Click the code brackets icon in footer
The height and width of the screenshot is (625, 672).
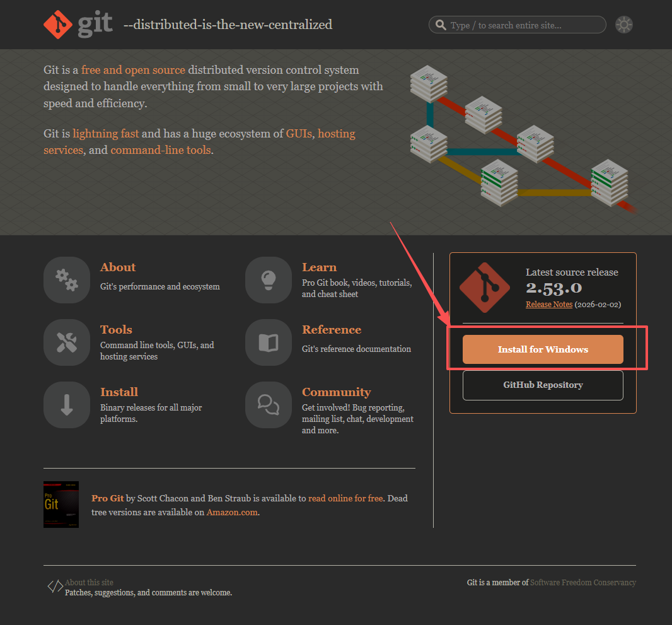coord(55,587)
